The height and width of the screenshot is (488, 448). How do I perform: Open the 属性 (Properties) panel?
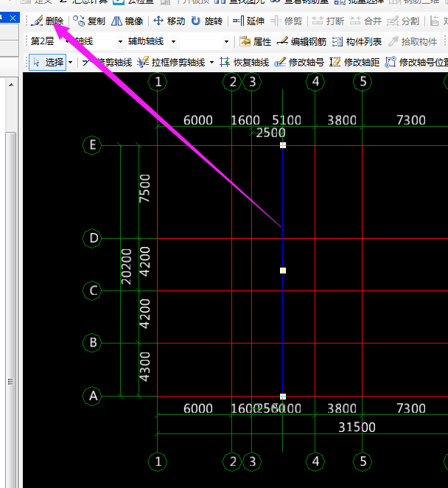click(255, 41)
